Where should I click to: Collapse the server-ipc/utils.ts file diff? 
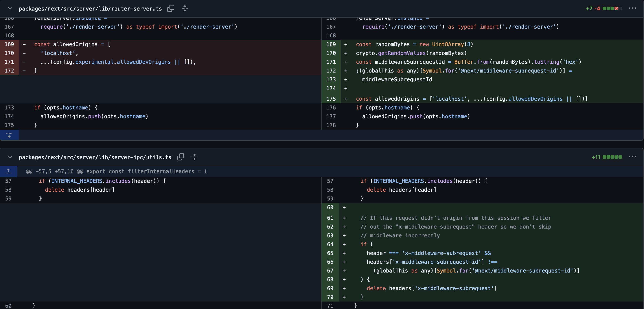[10, 157]
